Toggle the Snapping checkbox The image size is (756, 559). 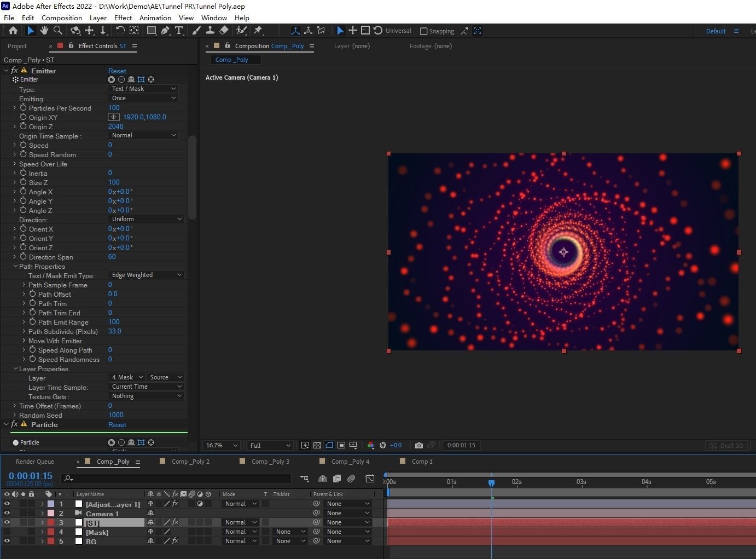tap(423, 31)
